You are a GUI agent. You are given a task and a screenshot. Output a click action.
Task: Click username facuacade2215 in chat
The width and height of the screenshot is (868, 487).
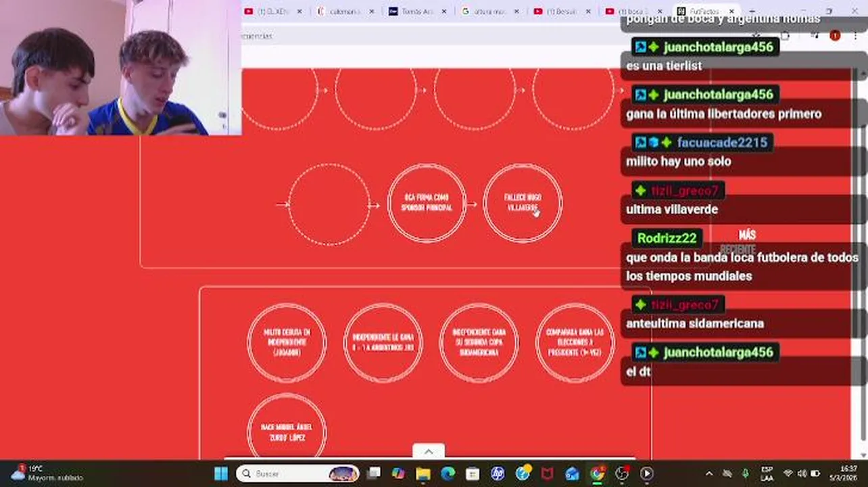pos(722,143)
